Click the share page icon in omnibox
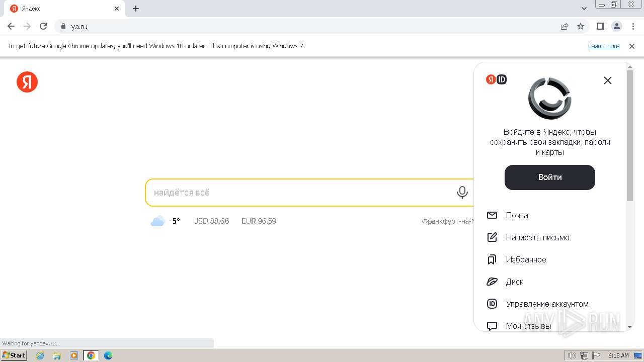This screenshot has width=644, height=362. click(565, 26)
